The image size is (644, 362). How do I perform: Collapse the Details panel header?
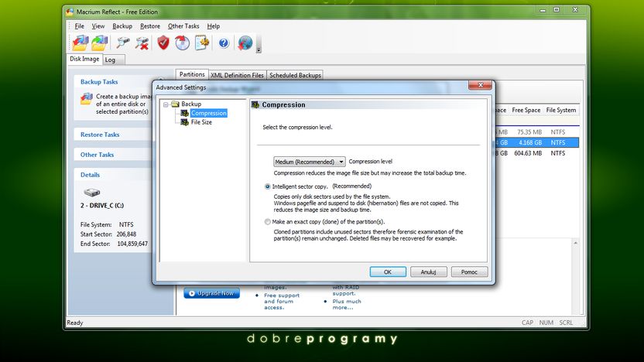pyautogui.click(x=90, y=176)
